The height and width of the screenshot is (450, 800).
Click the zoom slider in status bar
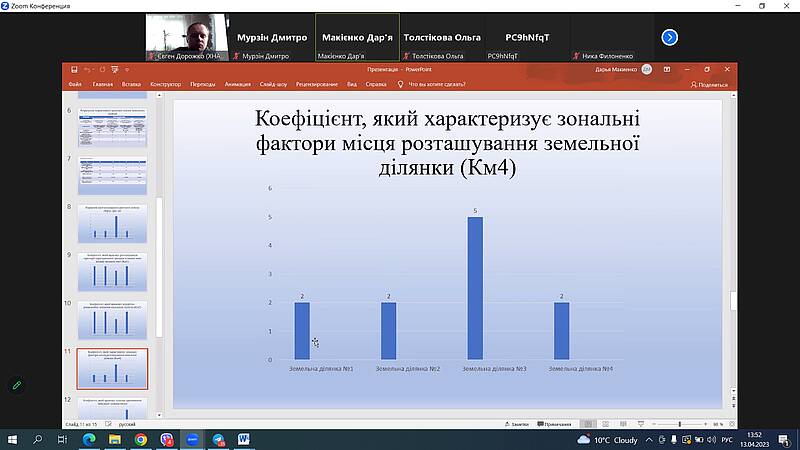pos(680,424)
